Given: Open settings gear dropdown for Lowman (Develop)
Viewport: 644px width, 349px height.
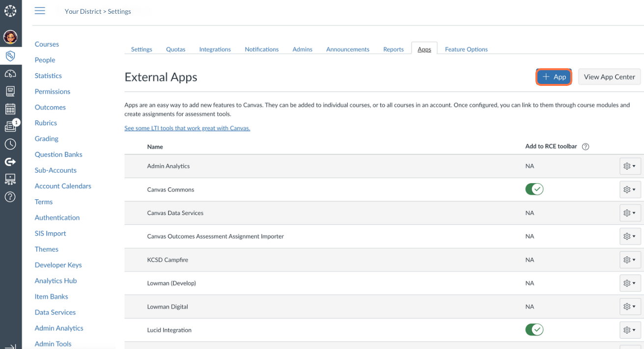Looking at the screenshot, I should pyautogui.click(x=630, y=283).
